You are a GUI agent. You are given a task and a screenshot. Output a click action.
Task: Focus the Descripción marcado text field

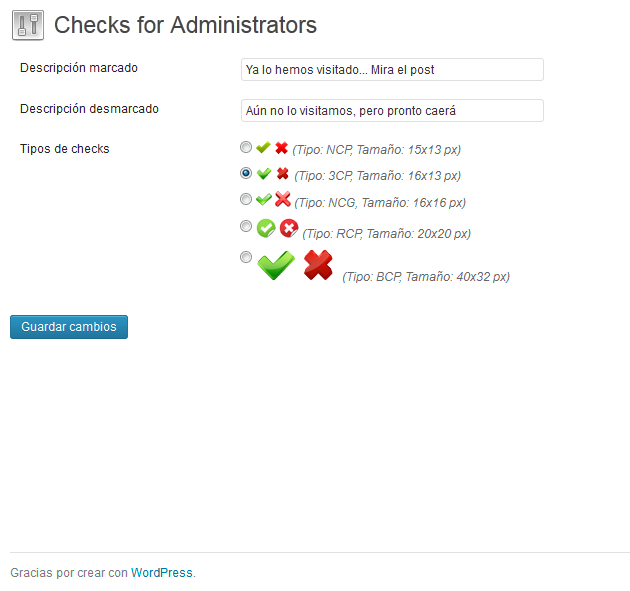[392, 70]
